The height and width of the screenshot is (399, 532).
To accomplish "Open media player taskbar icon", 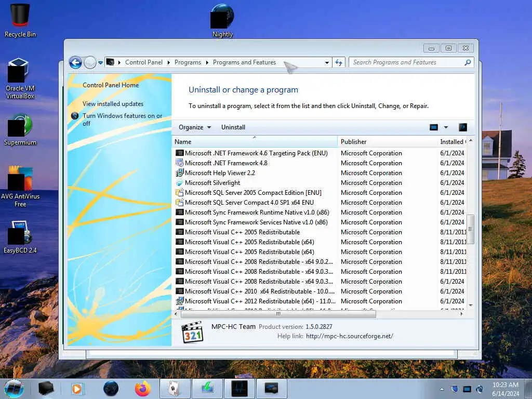I will click(x=77, y=389).
